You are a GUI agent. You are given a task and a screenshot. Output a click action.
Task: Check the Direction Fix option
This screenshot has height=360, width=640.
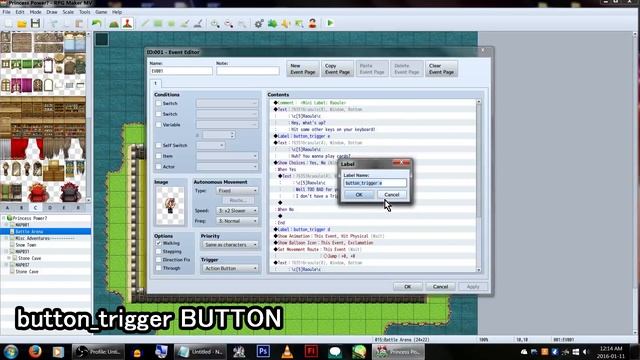point(158,260)
